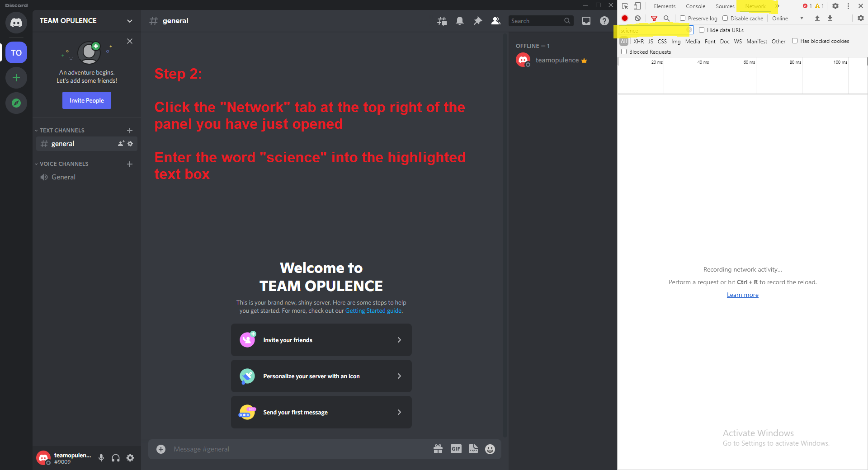
Task: Mute microphone in user panel
Action: (x=101, y=458)
